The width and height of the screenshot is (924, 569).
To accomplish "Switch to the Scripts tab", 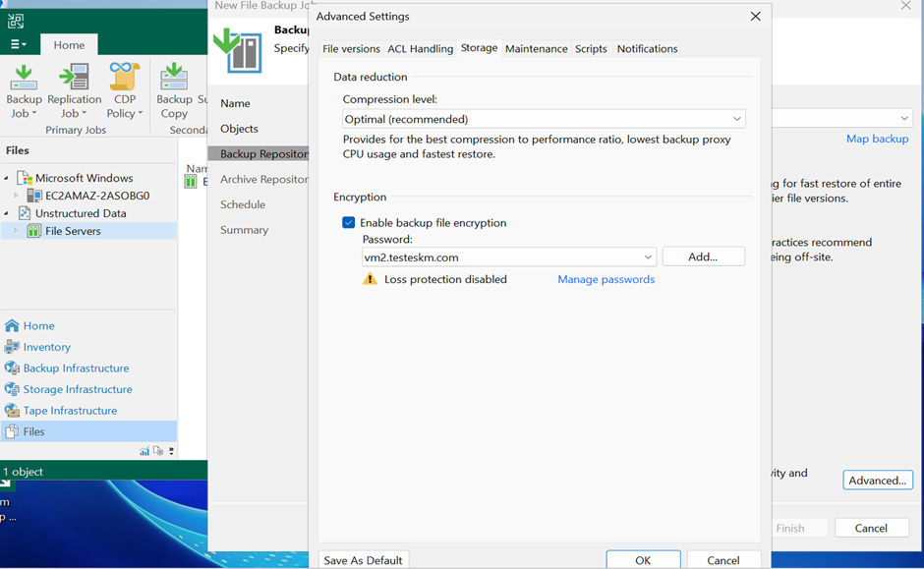I will [591, 49].
